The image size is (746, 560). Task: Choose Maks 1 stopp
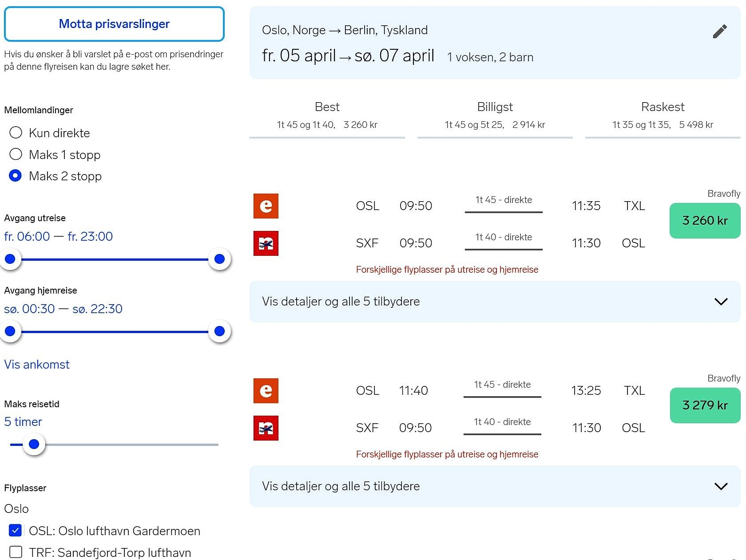tap(16, 154)
